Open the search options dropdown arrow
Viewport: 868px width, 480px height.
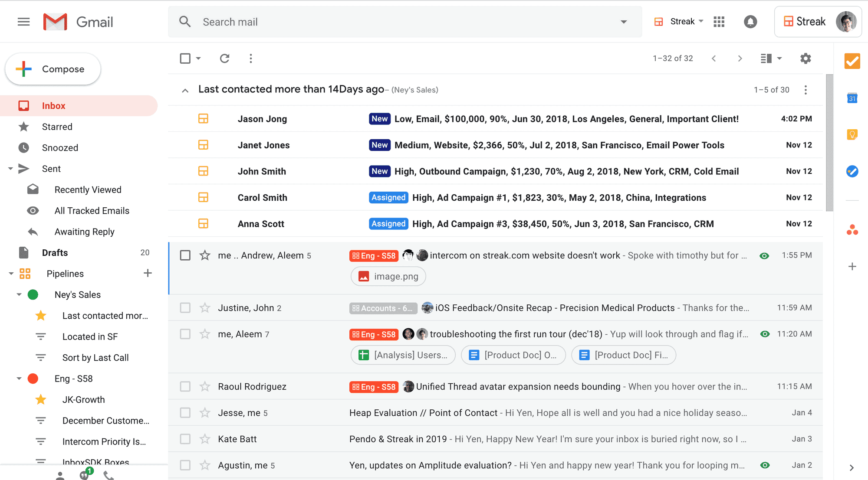[624, 22]
